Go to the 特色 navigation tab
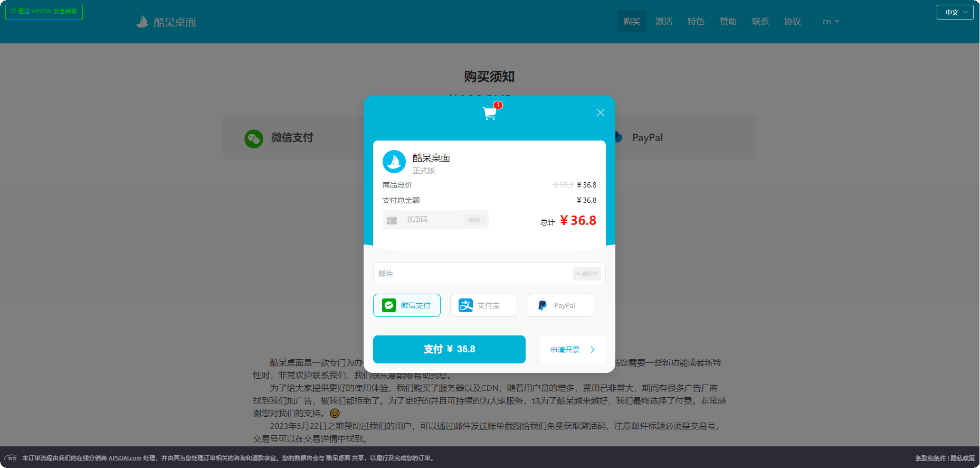980x468 pixels. [696, 22]
